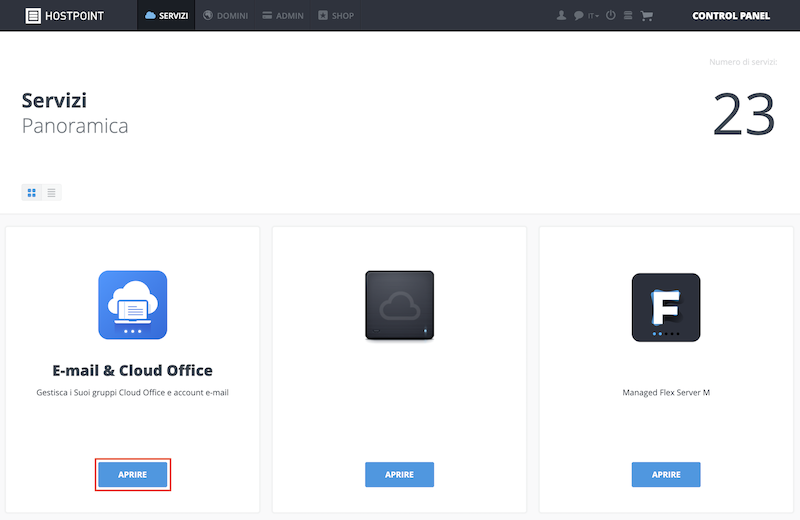
Task: Switch to grid view
Action: point(32,192)
